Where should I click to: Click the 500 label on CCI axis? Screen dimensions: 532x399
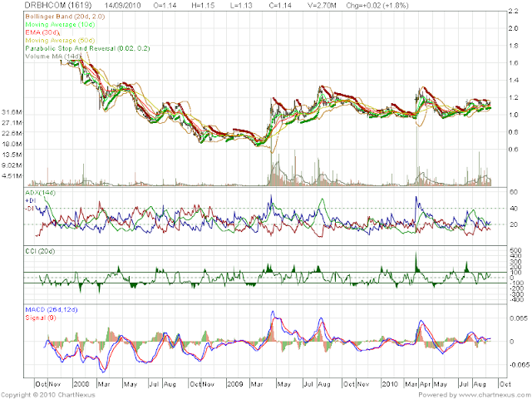[x=515, y=251]
